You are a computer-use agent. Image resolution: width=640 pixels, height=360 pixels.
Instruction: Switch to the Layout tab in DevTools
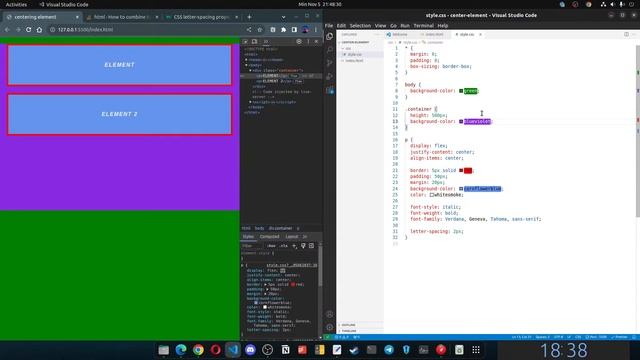coord(291,237)
